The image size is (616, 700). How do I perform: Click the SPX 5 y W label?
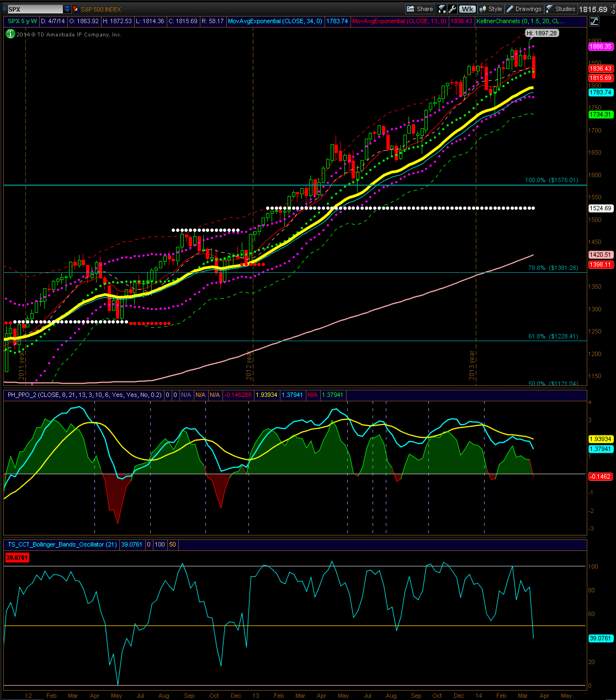click(x=22, y=21)
